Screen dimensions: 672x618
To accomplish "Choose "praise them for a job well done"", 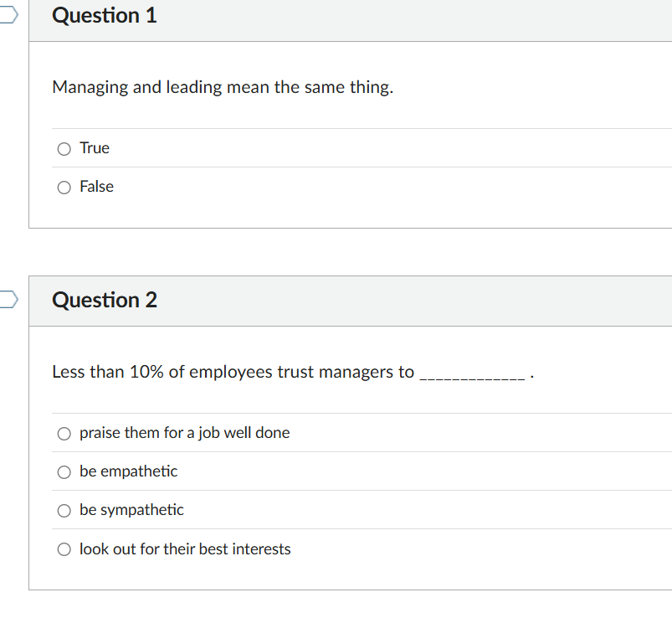I will (64, 433).
